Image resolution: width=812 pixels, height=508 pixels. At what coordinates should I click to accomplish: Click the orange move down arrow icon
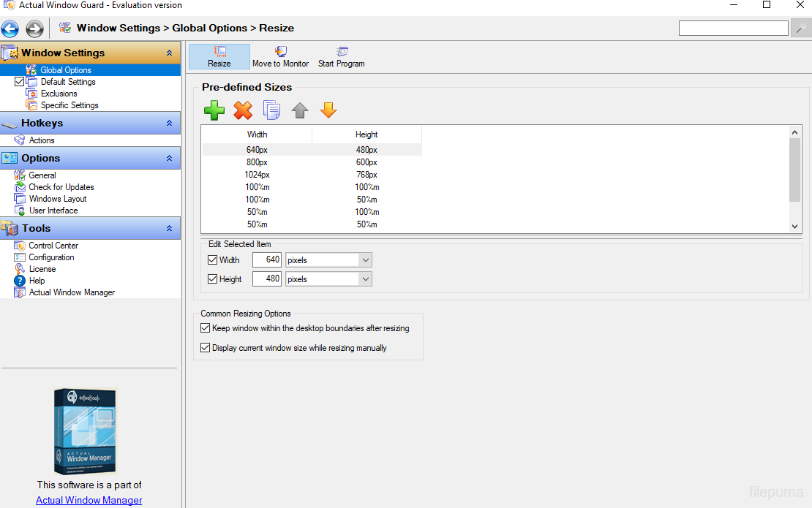[x=328, y=110]
